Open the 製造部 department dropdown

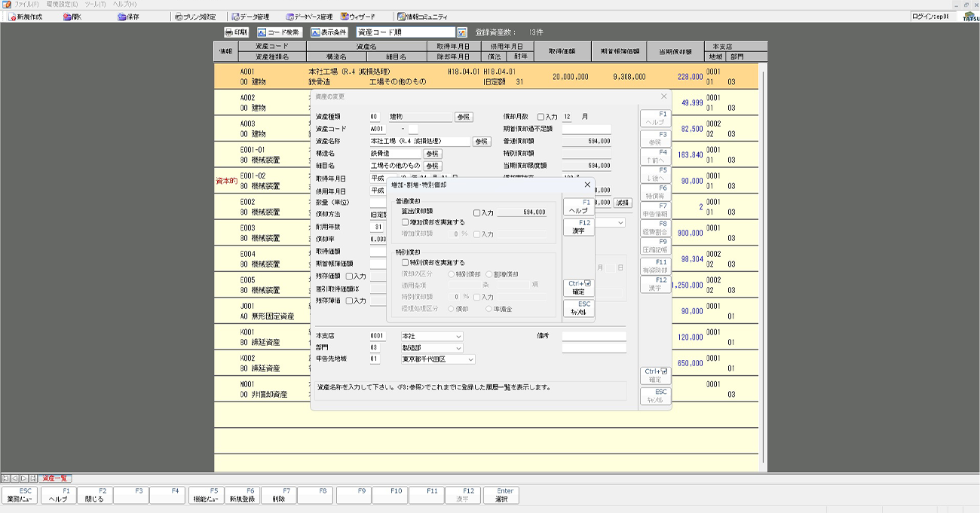point(458,348)
